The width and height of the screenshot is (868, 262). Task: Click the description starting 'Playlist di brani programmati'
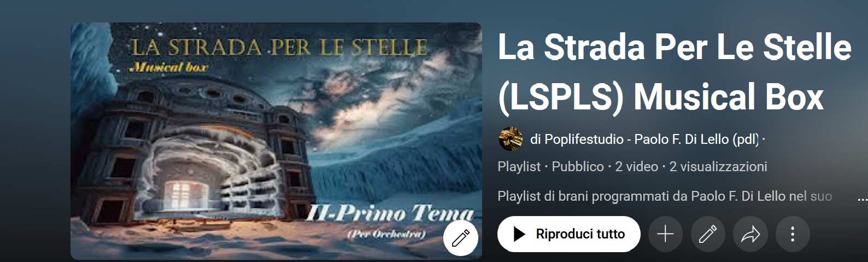tap(665, 196)
